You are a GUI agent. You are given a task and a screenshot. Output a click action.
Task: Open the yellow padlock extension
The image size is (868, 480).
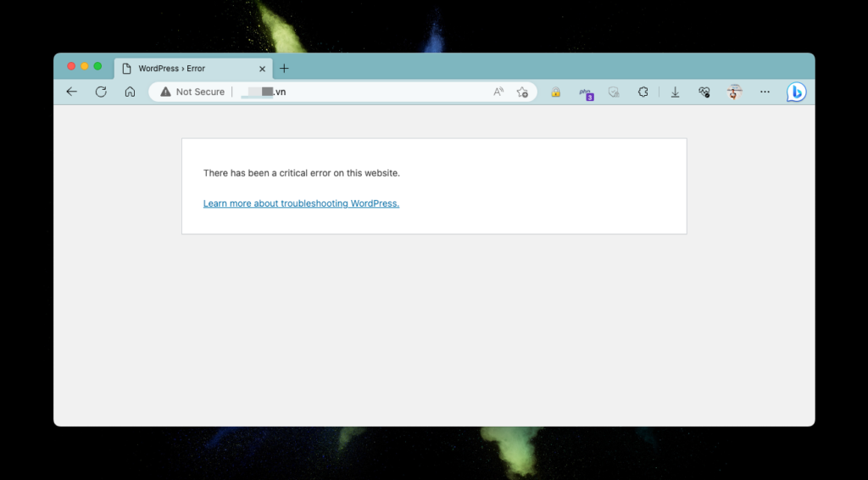coord(556,92)
